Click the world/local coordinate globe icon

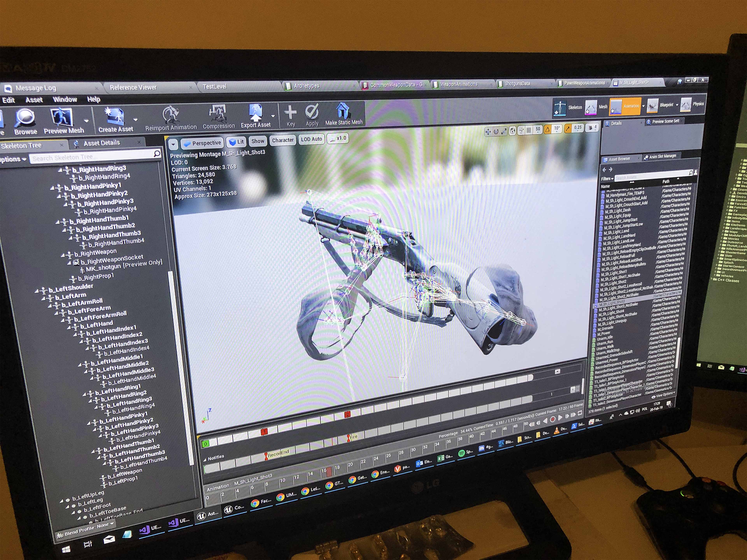click(512, 131)
